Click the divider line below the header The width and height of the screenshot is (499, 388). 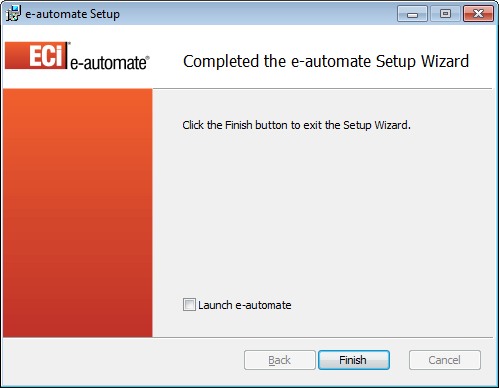tap(322, 89)
